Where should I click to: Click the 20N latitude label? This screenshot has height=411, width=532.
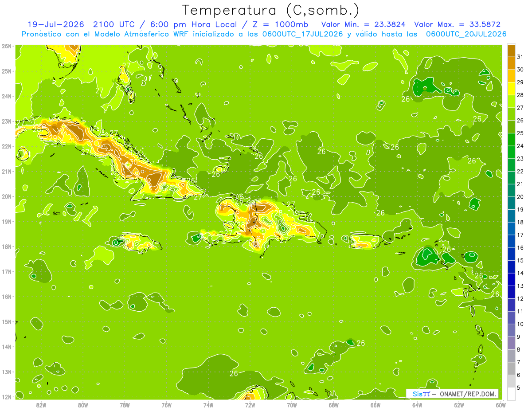[x=6, y=196]
